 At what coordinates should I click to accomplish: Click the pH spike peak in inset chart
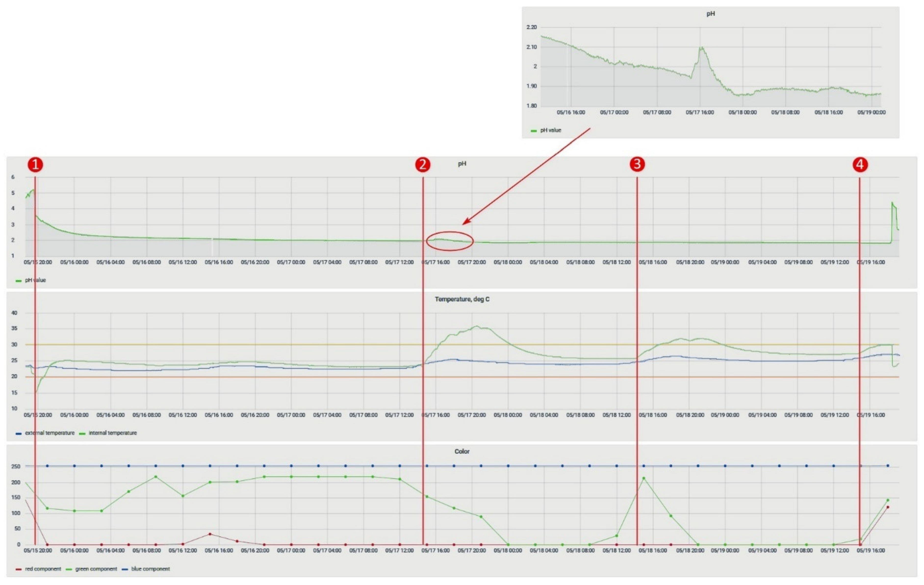(701, 47)
